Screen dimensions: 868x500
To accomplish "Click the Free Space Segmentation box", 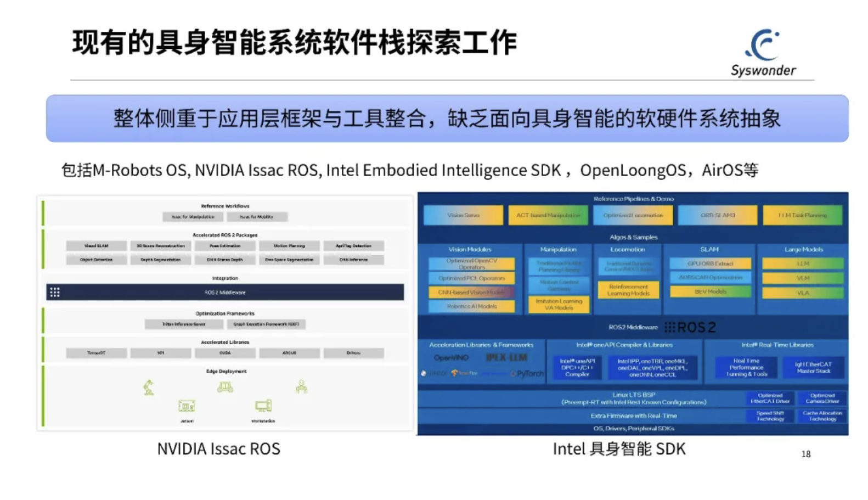I will pos(289,260).
